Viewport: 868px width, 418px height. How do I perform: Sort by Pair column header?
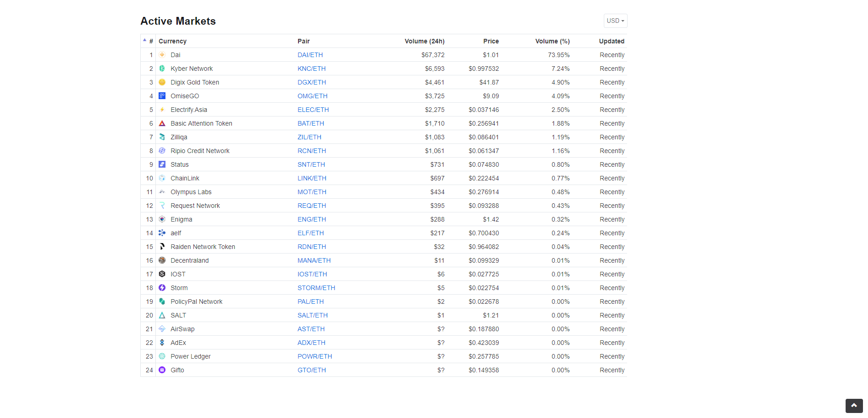pos(304,41)
